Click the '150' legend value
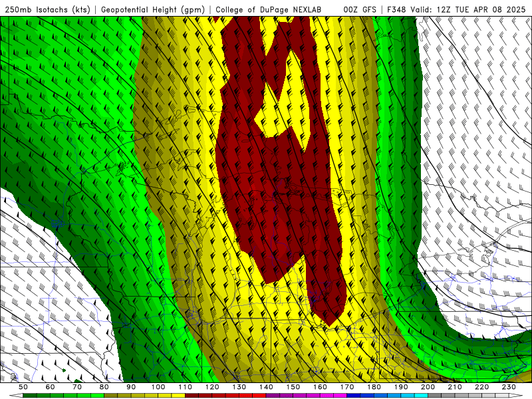This screenshot has width=532, height=399. point(293,387)
